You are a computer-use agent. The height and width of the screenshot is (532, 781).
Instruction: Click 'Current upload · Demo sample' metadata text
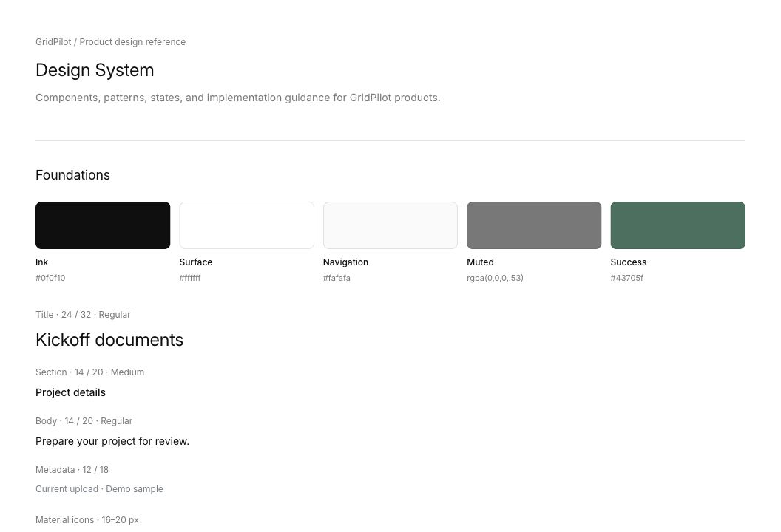(x=99, y=489)
